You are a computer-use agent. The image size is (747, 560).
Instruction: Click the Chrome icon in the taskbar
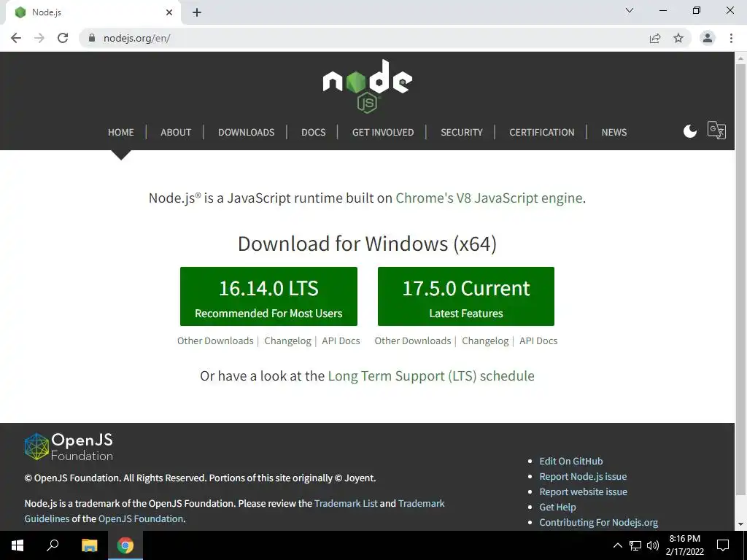125,545
